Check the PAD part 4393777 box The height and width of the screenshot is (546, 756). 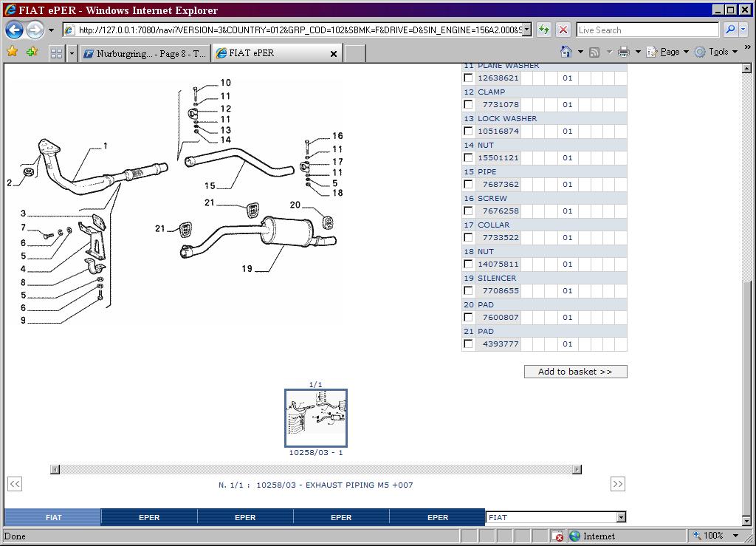[x=468, y=344]
